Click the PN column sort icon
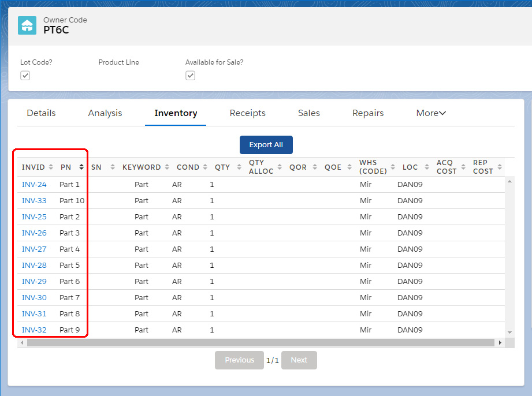Image resolution: width=532 pixels, height=396 pixels. tap(81, 167)
